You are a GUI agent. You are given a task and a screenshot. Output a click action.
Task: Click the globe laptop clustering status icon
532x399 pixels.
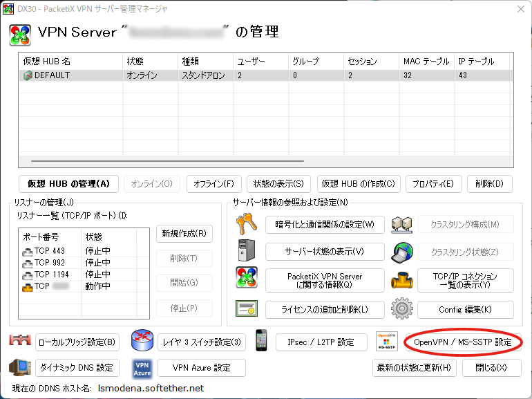click(401, 252)
